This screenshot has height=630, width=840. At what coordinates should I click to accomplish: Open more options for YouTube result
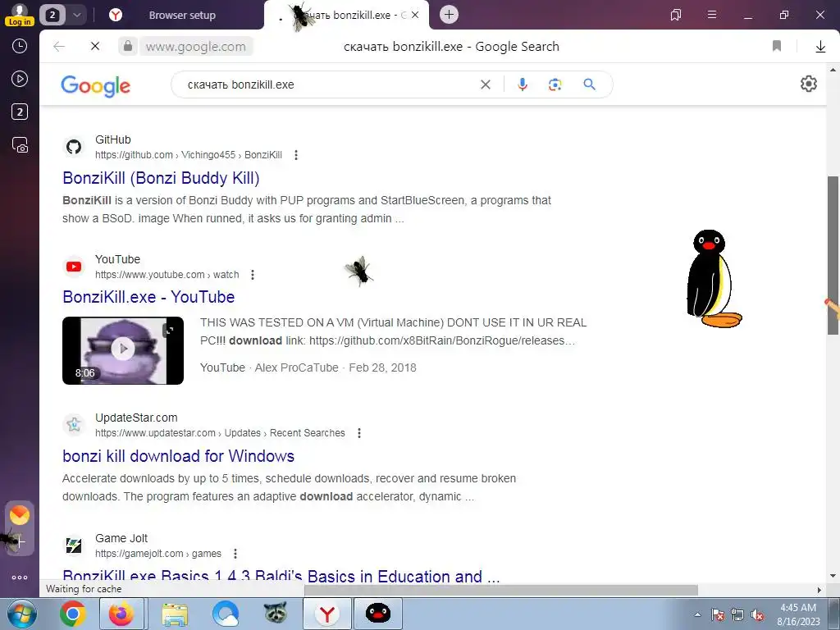253,275
